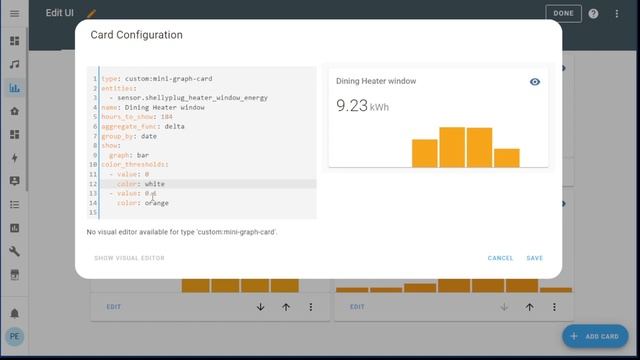Click SAVE in Card Configuration
640x360 pixels.
pos(534,258)
